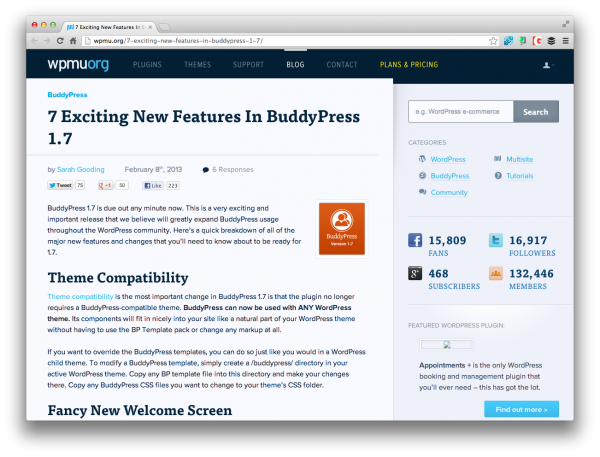Click the Google Plus subscribers icon
600x457 pixels.
click(415, 273)
